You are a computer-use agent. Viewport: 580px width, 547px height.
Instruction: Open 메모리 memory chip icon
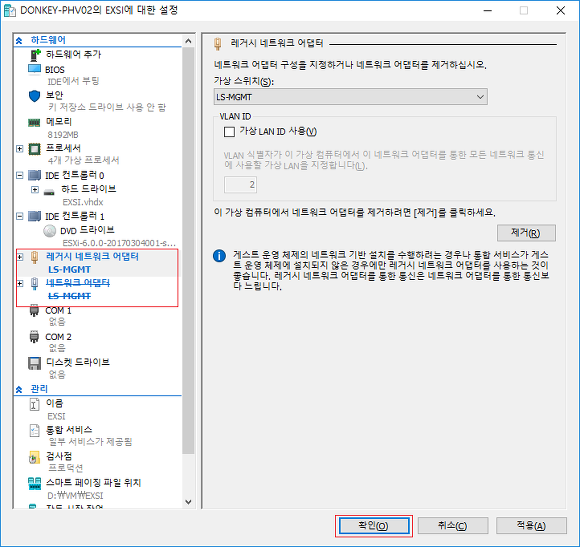(x=34, y=122)
